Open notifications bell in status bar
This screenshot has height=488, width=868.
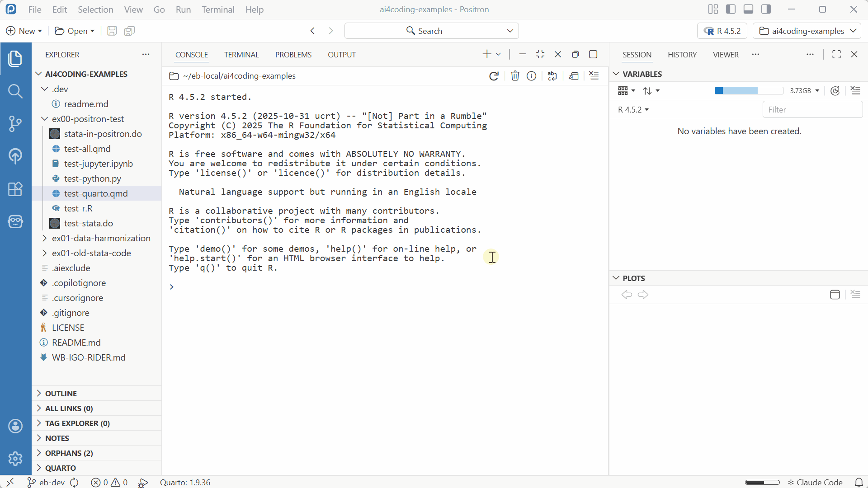point(859,483)
